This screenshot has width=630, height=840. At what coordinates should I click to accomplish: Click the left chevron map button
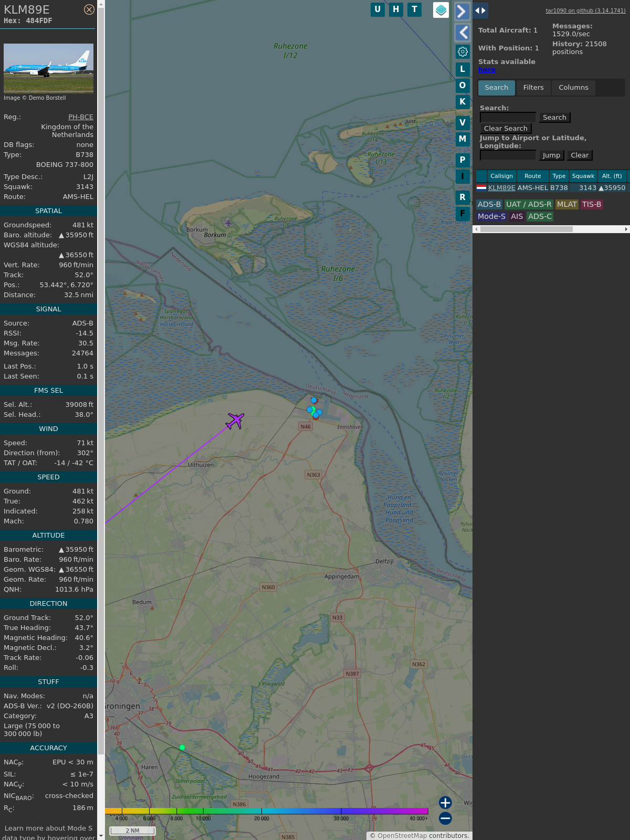[462, 33]
